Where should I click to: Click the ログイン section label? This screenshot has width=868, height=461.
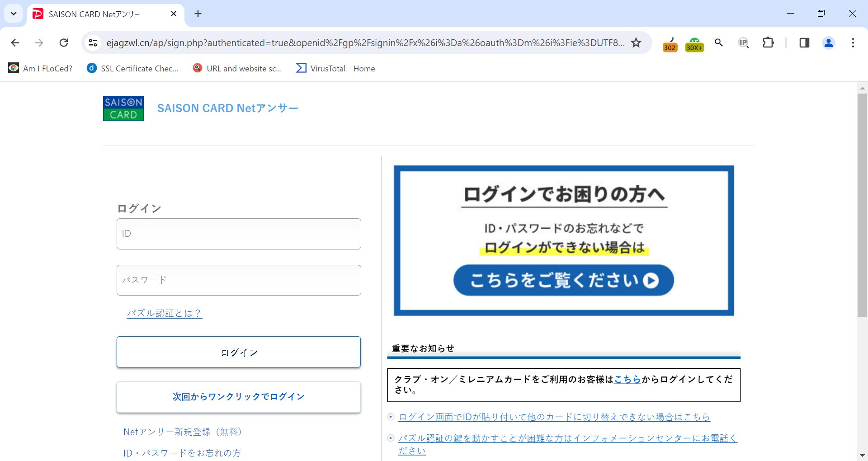click(x=139, y=208)
